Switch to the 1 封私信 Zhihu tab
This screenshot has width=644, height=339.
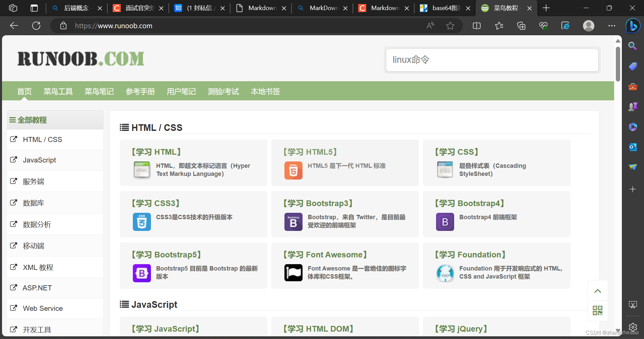pos(200,8)
